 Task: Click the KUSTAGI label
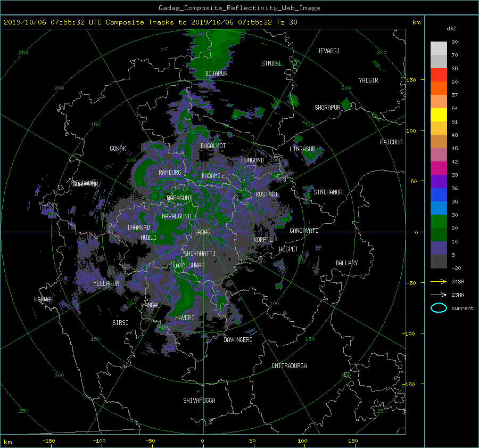267,194
